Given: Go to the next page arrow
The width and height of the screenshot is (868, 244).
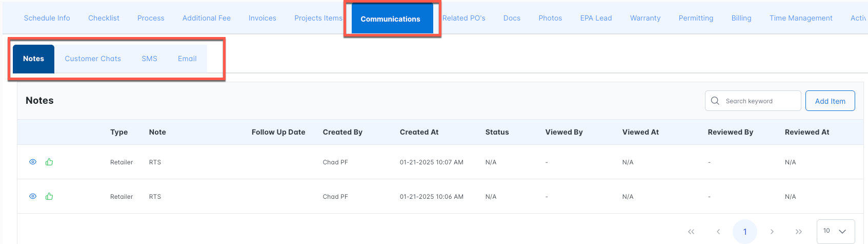Looking at the screenshot, I should pyautogui.click(x=772, y=232).
